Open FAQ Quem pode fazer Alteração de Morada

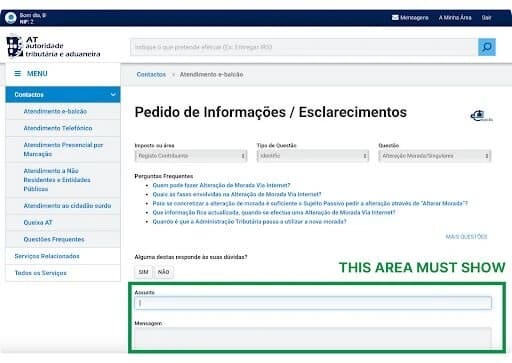tap(221, 185)
